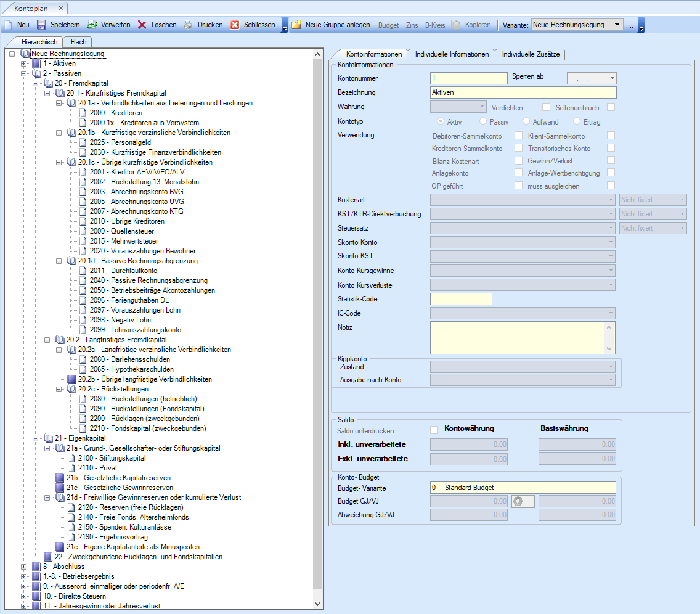Image resolution: width=700 pixels, height=614 pixels.
Task: Close the Kontoplan tab with its X
Action: tap(61, 8)
